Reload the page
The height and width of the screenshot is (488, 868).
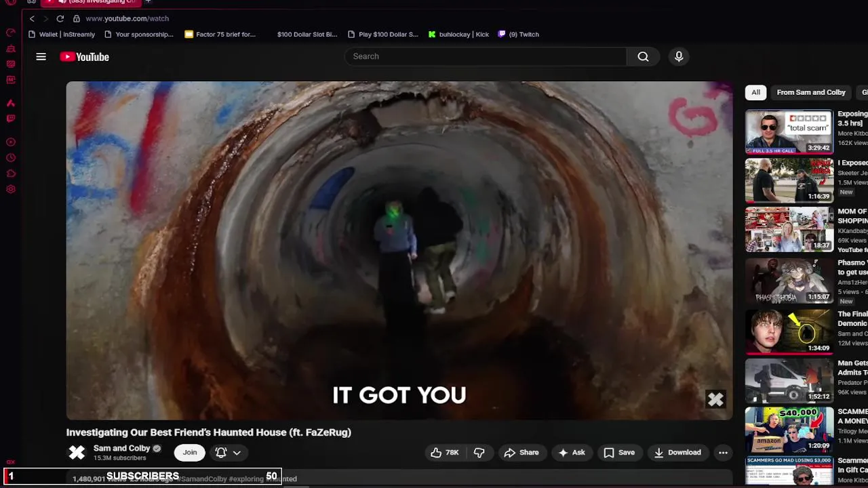pyautogui.click(x=60, y=19)
